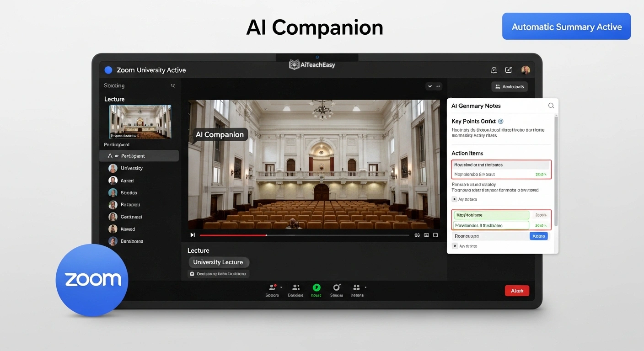The width and height of the screenshot is (644, 351).
Task: Click the Alevad participant avatar
Action: tap(113, 229)
